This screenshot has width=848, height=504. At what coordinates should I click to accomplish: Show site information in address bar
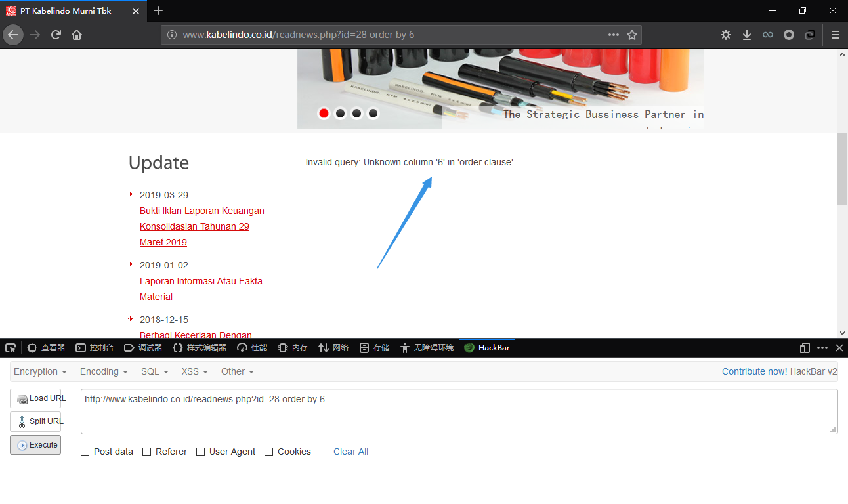[x=171, y=35]
